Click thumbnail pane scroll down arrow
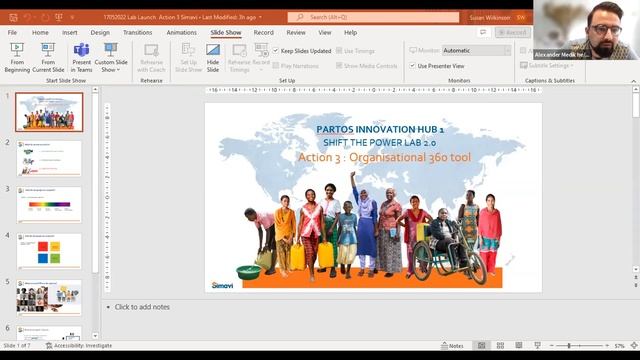This screenshot has width=640, height=360. (95, 336)
